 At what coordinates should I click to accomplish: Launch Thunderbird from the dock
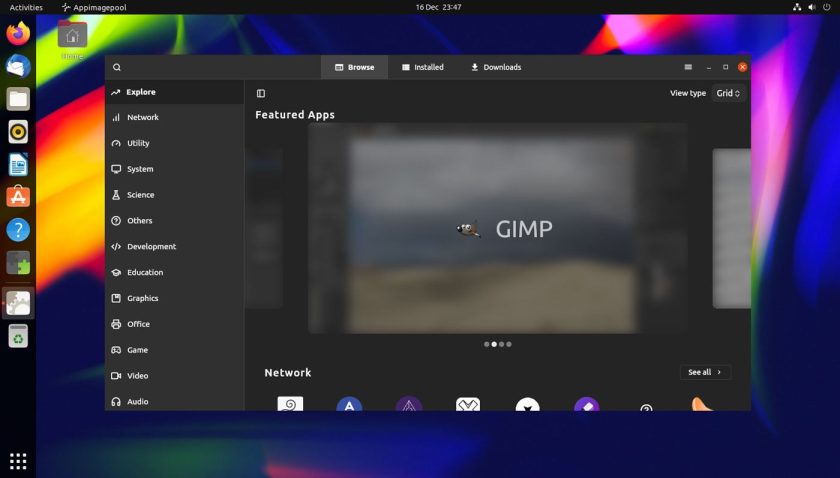pos(18,66)
